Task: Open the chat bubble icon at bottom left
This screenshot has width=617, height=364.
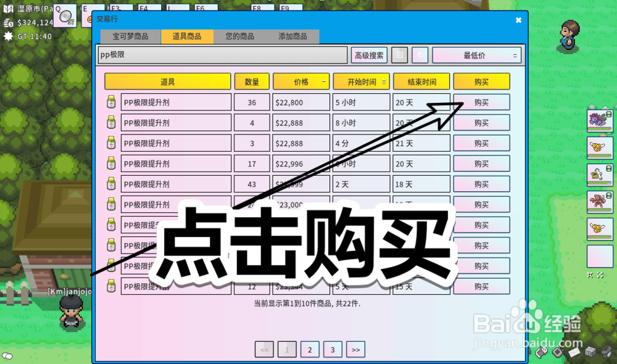Action: pos(7,356)
